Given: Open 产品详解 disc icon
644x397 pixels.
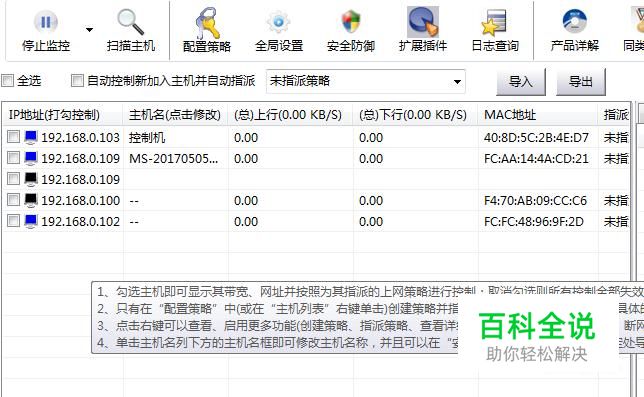Looking at the screenshot, I should pyautogui.click(x=575, y=21).
